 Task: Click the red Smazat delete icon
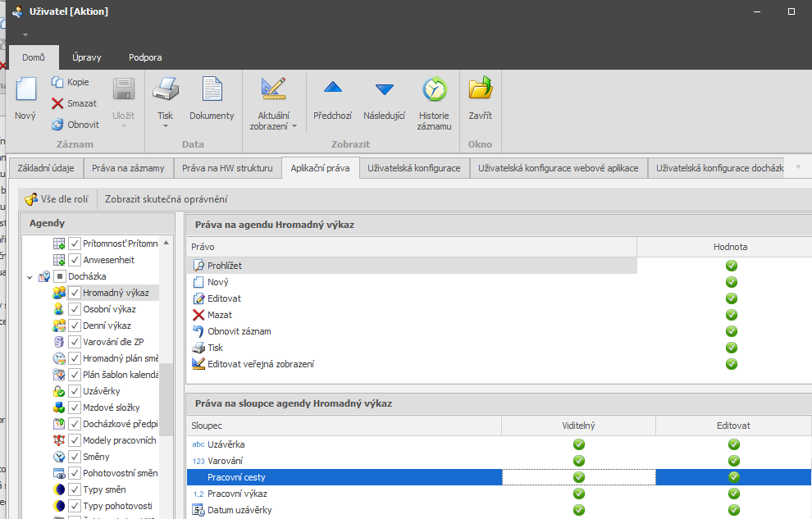(x=57, y=103)
